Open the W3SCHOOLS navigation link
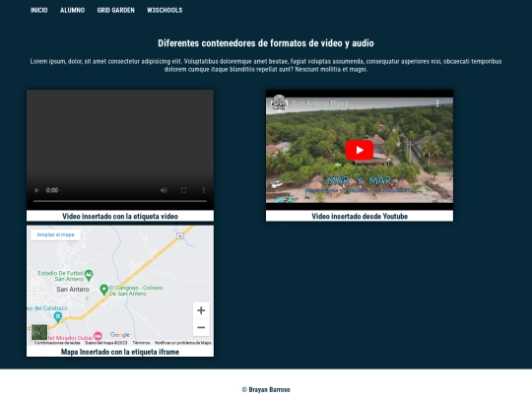 click(x=165, y=10)
